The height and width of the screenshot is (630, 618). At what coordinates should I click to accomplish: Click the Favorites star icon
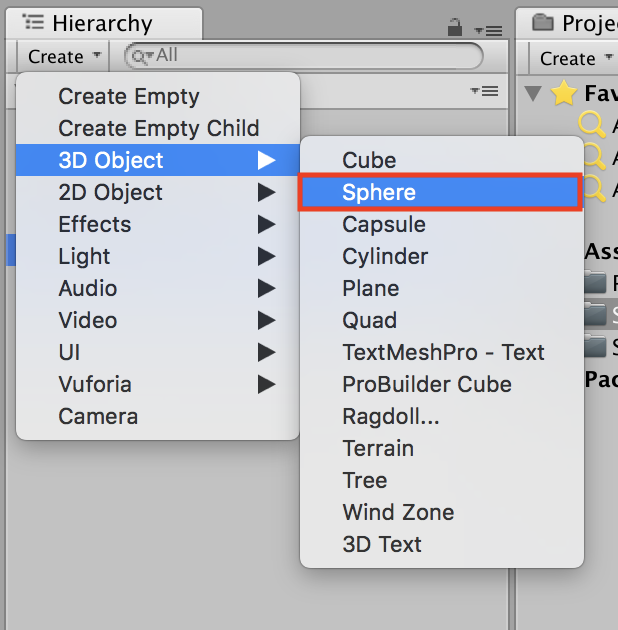pyautogui.click(x=564, y=94)
